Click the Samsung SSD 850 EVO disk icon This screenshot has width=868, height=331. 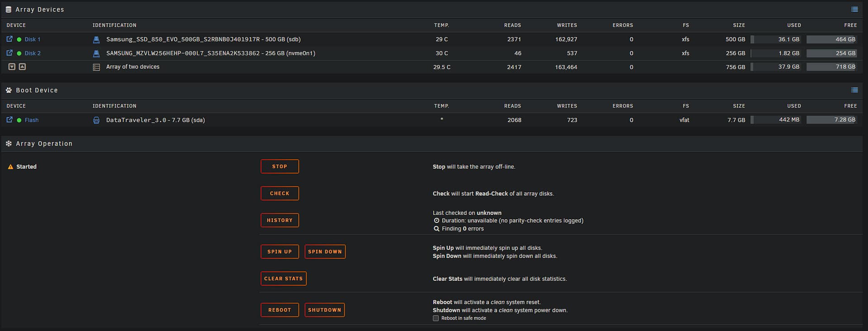click(x=96, y=40)
